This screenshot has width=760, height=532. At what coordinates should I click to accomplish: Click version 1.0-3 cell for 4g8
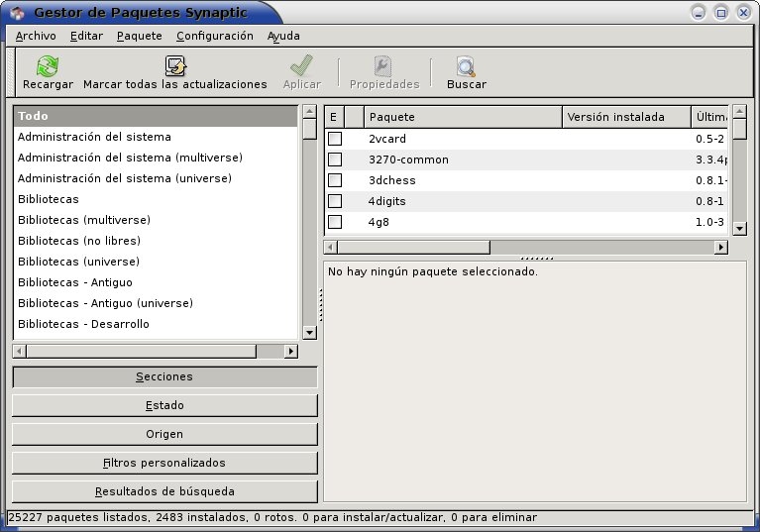pyautogui.click(x=709, y=222)
